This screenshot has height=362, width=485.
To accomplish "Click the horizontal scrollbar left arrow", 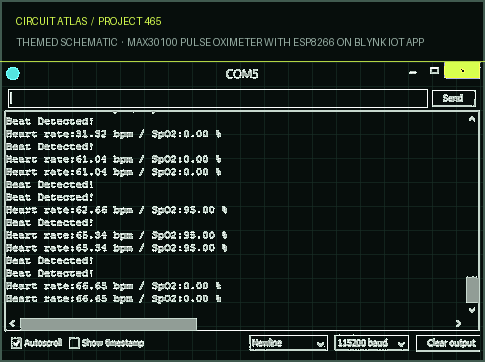I will pyautogui.click(x=12, y=323).
